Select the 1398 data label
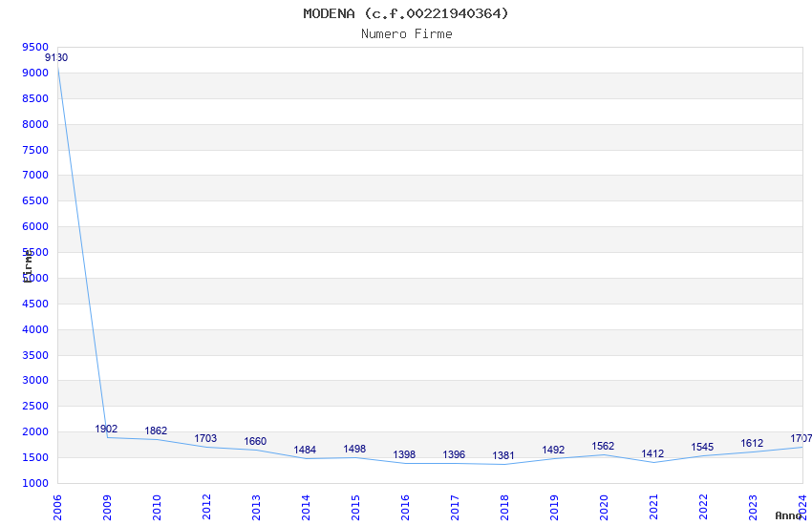 [404, 454]
